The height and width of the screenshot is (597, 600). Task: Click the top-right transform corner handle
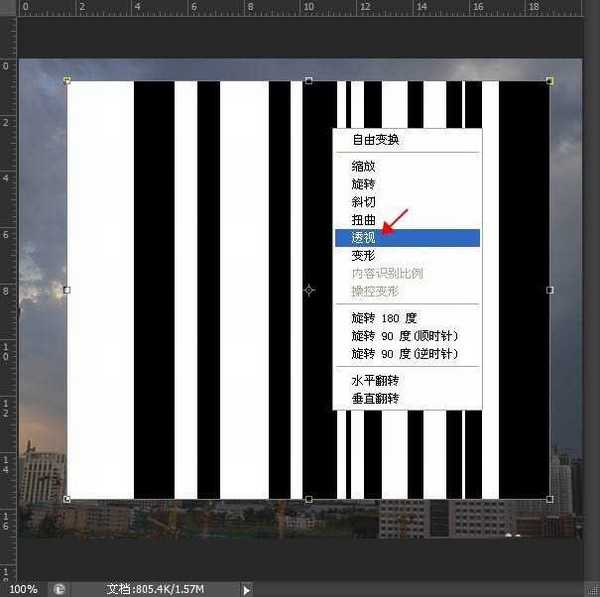550,80
